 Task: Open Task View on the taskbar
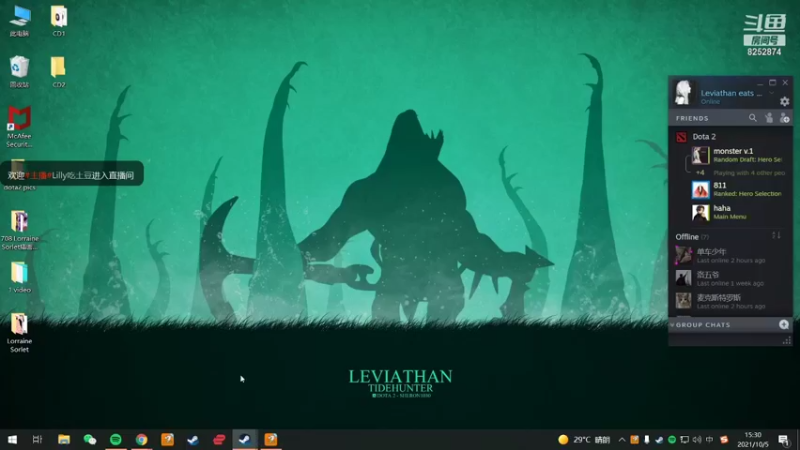pos(37,439)
